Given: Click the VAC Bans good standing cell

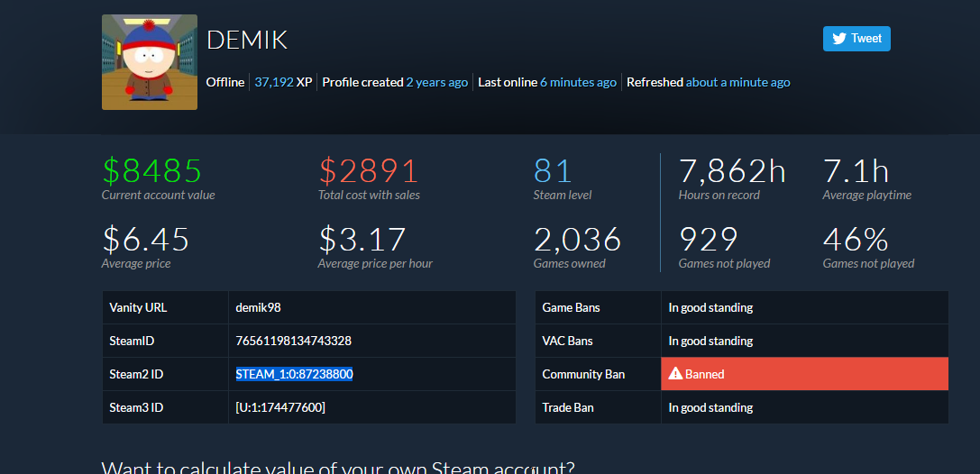Looking at the screenshot, I should [x=804, y=341].
